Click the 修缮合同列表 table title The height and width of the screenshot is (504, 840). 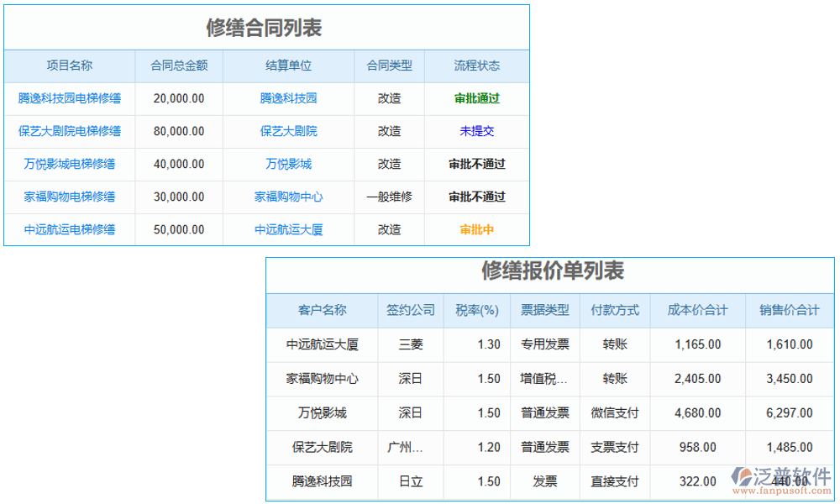[265, 26]
